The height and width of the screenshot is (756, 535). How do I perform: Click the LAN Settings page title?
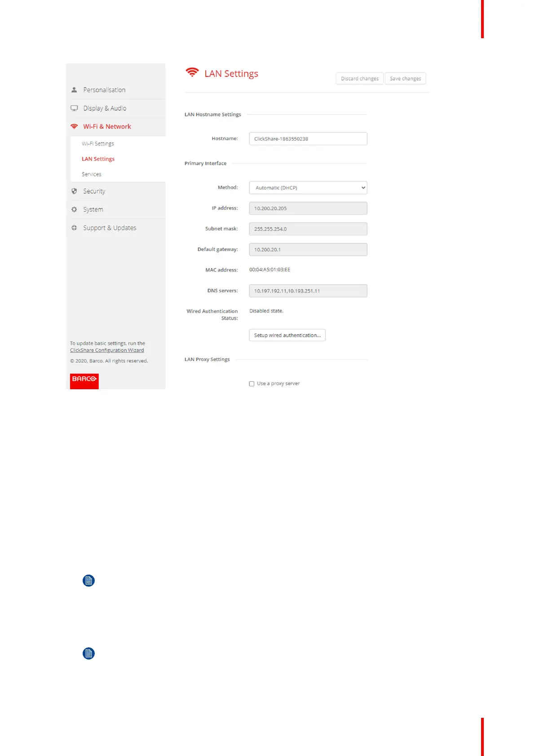point(231,74)
